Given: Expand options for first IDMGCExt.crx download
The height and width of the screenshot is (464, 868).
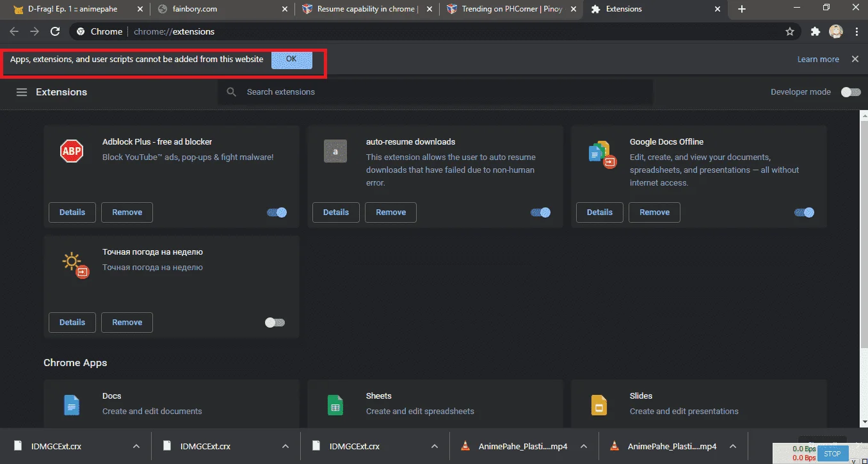Looking at the screenshot, I should tap(136, 447).
